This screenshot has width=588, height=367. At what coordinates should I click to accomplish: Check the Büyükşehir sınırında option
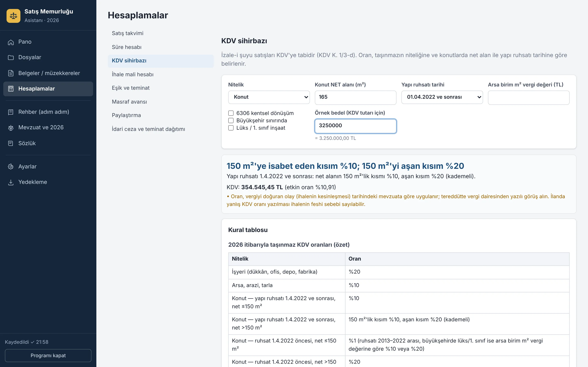(x=231, y=120)
